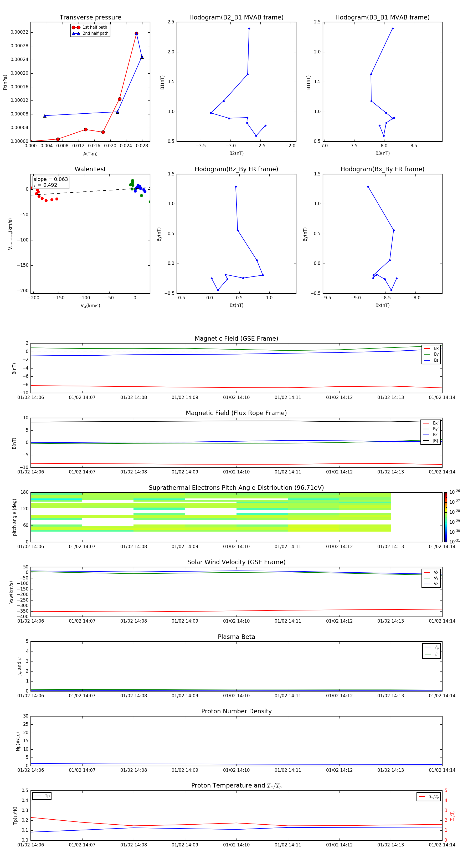Click the 'WalenTest' plot title
The width and height of the screenshot is (473, 868).
(x=90, y=169)
